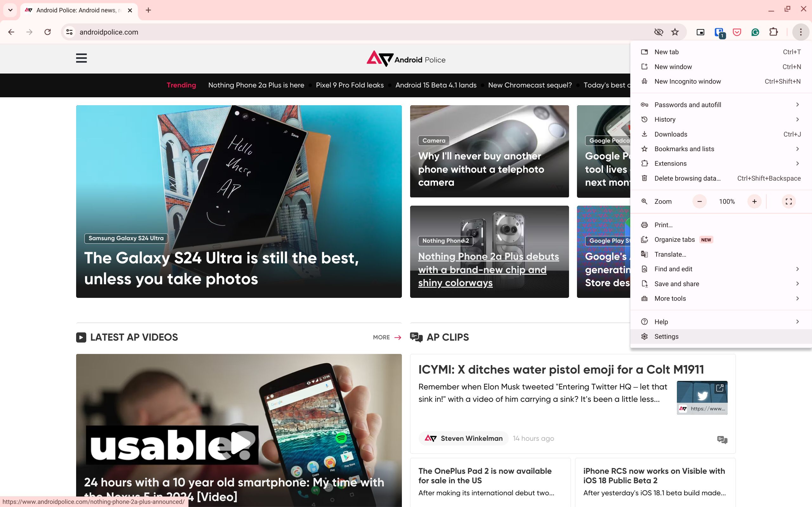Click the Bookmarks and lists icon

644,149
